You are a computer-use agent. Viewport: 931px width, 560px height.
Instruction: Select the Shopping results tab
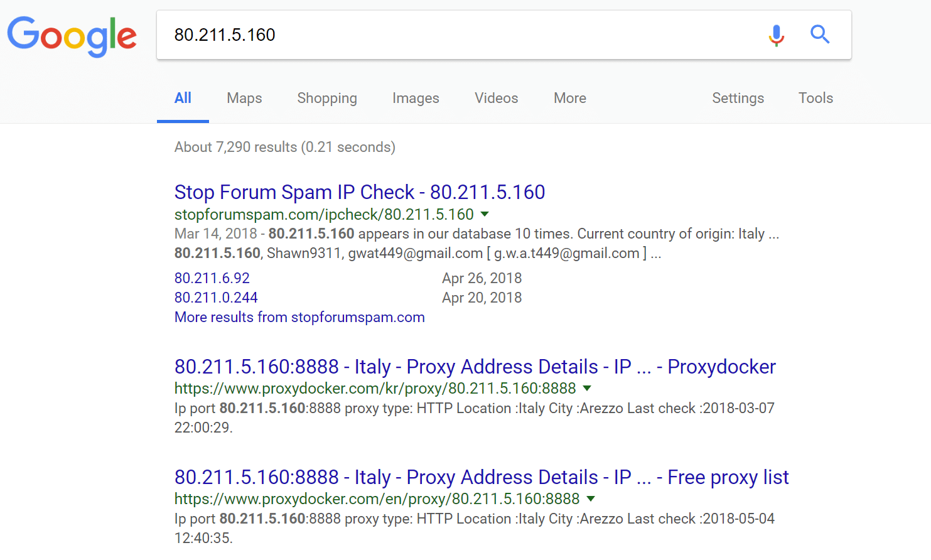326,98
